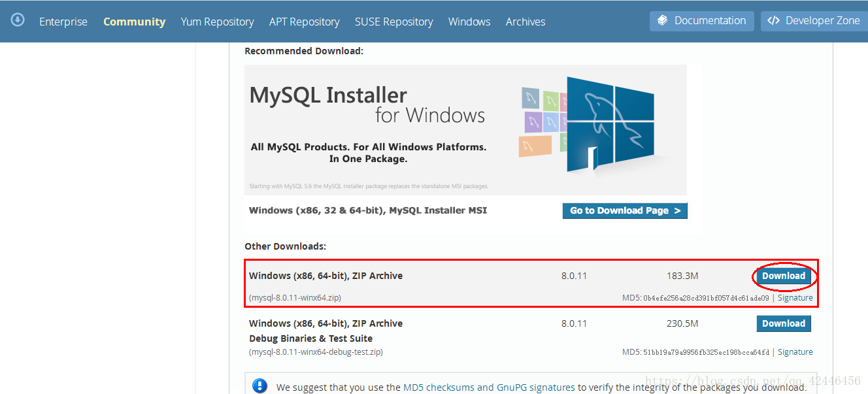
Task: Open the Documentation button
Action: pyautogui.click(x=702, y=21)
